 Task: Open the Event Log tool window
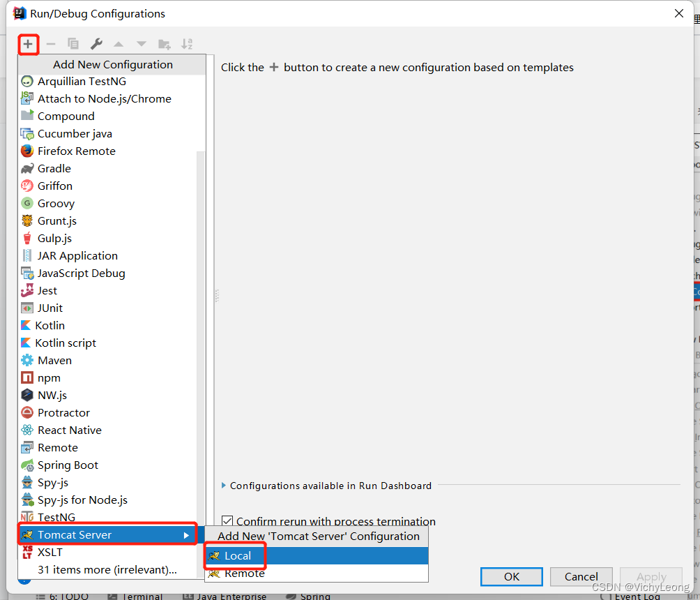click(x=631, y=597)
